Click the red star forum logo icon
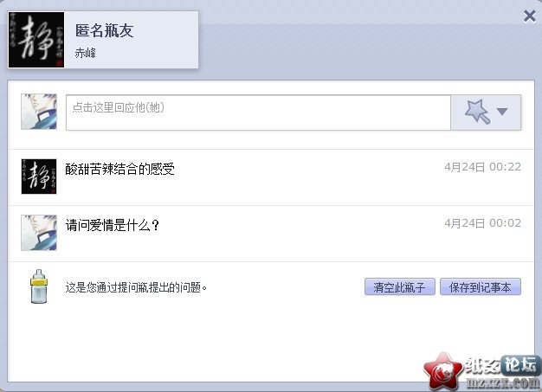 (x=443, y=371)
